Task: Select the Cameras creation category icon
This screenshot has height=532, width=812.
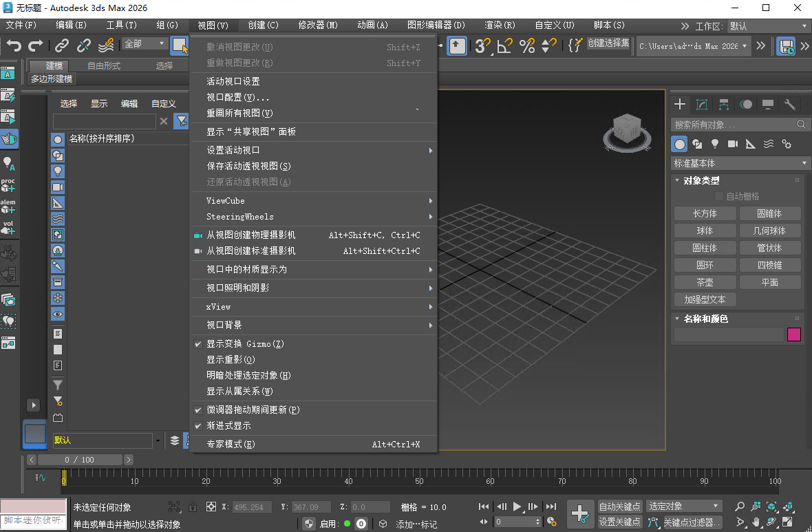Action: point(732,143)
